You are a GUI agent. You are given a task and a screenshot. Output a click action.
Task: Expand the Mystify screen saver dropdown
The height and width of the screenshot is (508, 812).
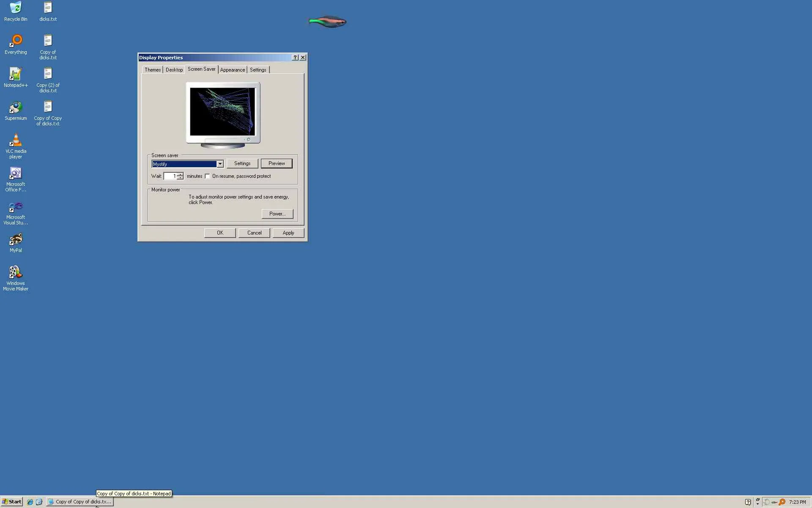(x=220, y=164)
